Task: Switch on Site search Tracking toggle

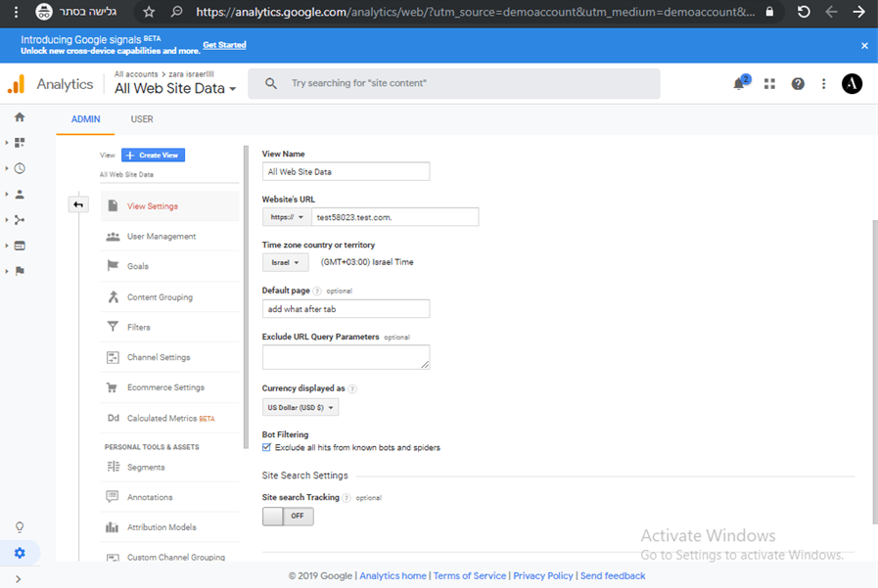Action: point(288,516)
